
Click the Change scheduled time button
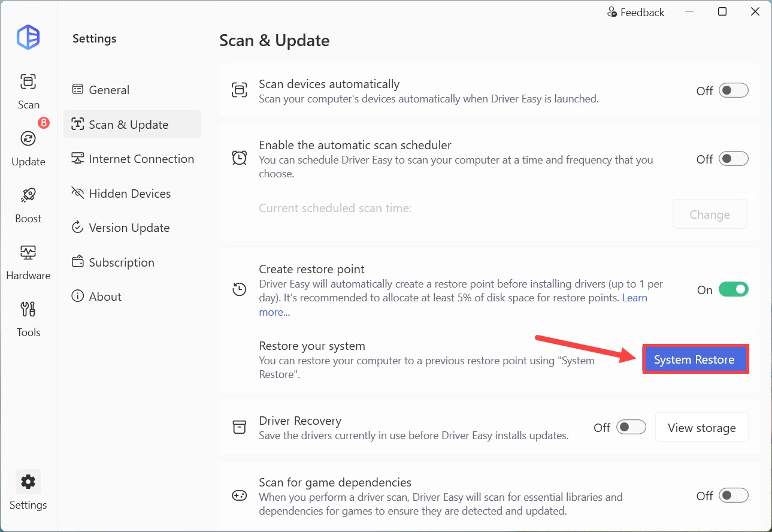pyautogui.click(x=710, y=214)
